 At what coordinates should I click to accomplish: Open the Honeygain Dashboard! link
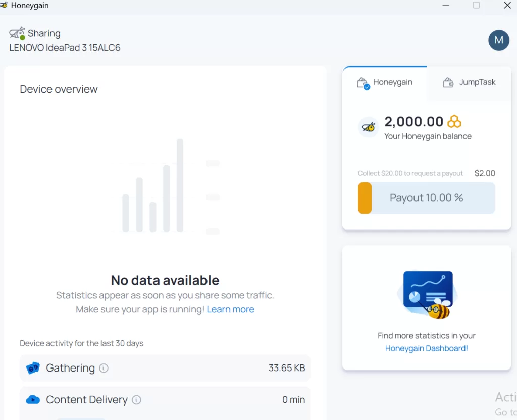pyautogui.click(x=426, y=348)
